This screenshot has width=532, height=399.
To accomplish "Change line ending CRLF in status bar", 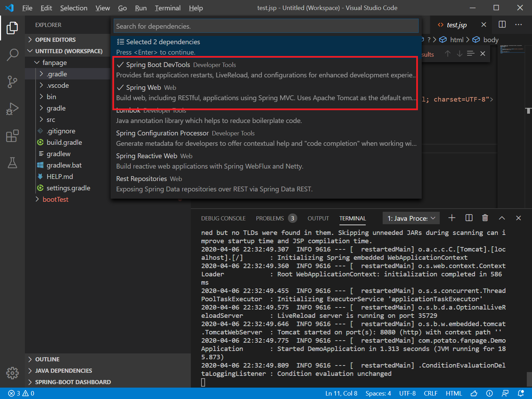I will click(x=431, y=393).
